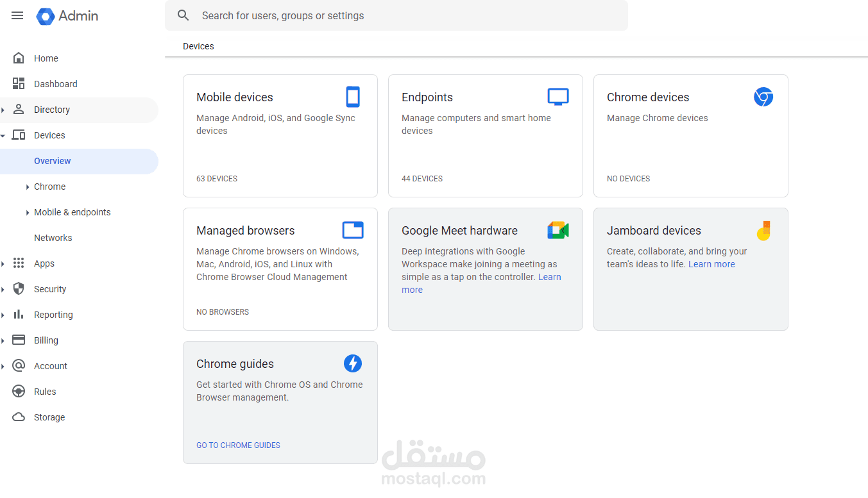The height and width of the screenshot is (498, 868).
Task: Open Networks in the sidebar
Action: pos(53,238)
